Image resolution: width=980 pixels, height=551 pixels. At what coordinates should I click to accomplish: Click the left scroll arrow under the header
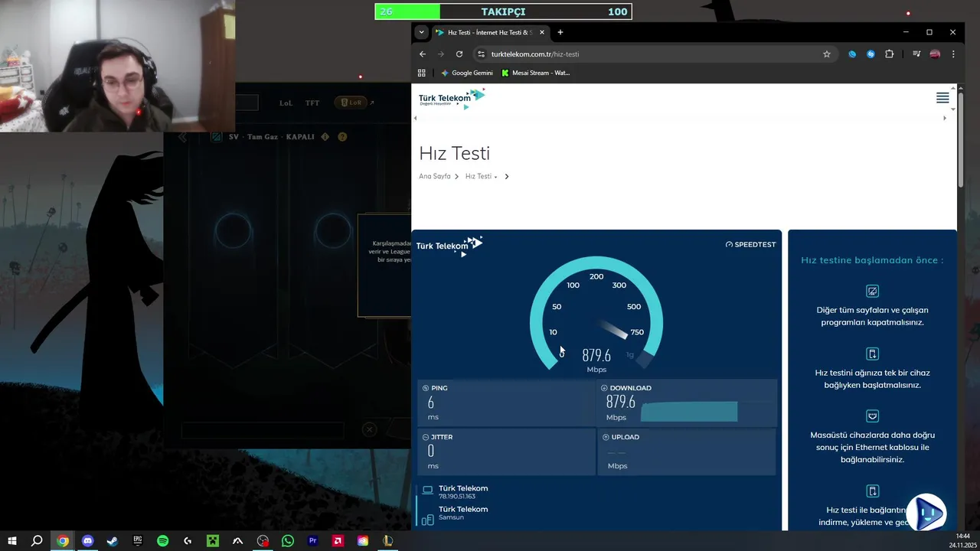coord(415,118)
